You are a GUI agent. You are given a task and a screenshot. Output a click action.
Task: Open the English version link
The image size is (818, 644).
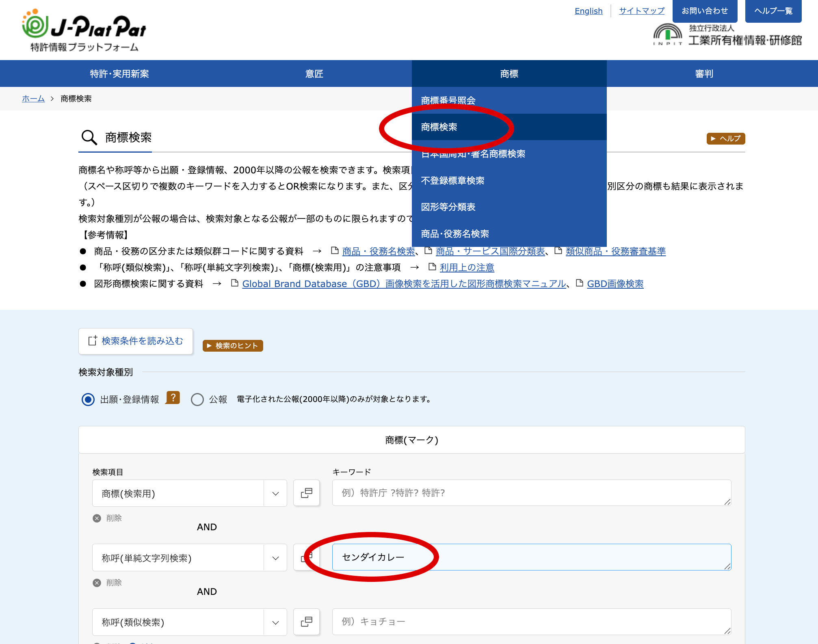(588, 11)
